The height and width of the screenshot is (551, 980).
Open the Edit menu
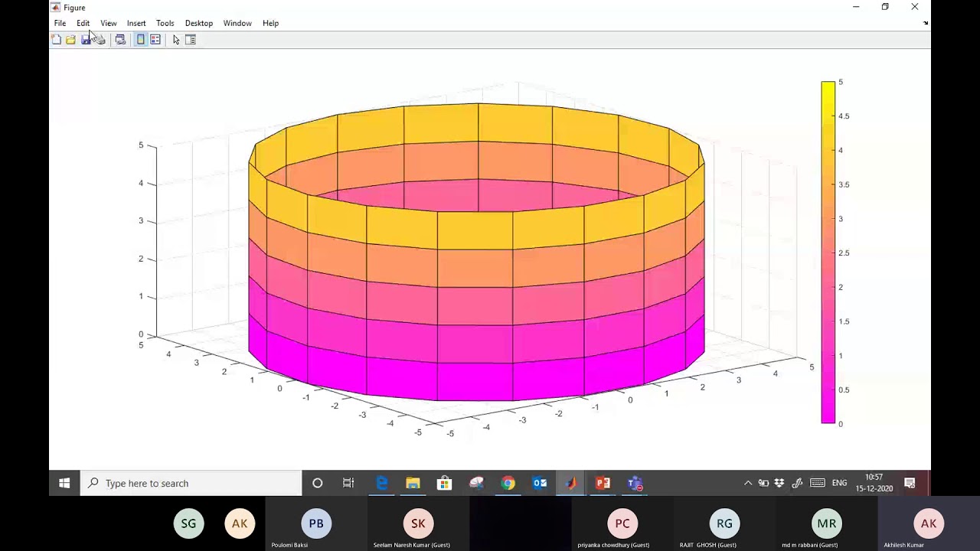(x=83, y=23)
